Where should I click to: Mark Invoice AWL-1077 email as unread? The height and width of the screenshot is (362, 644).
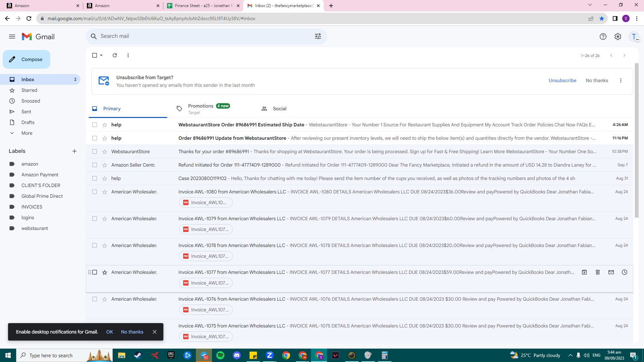(x=611, y=272)
